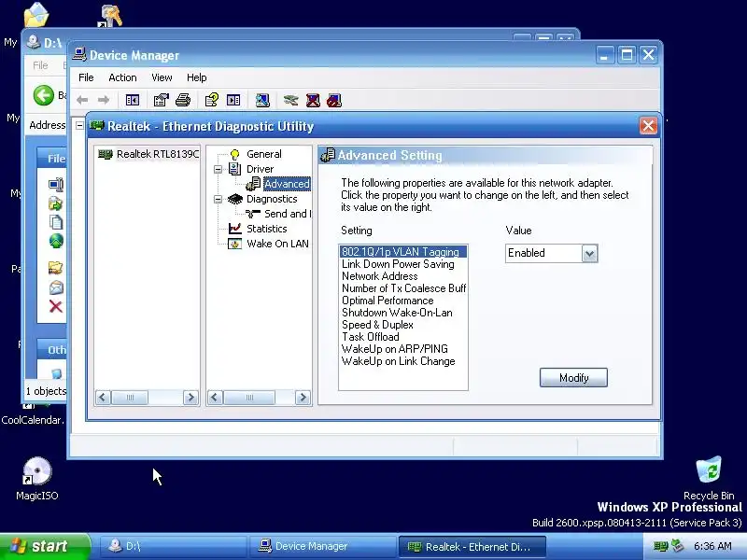747x560 pixels.
Task: Select the Statistics tree item
Action: (x=266, y=229)
